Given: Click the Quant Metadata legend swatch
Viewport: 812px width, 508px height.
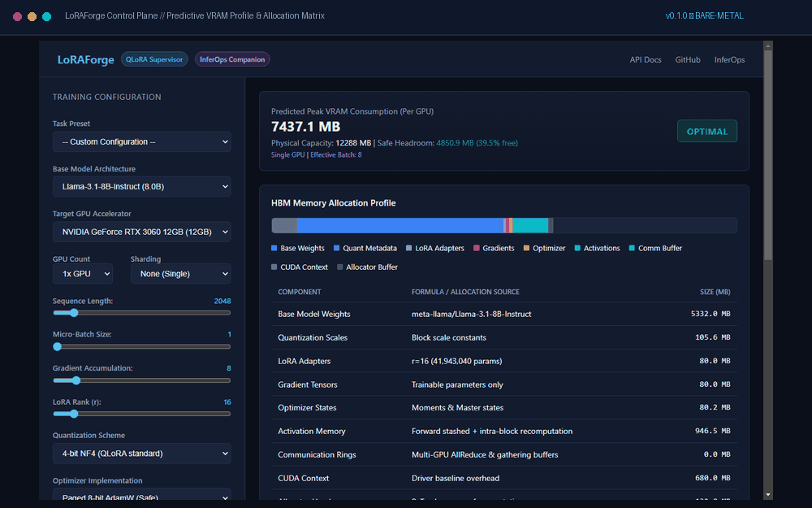Looking at the screenshot, I should point(337,248).
